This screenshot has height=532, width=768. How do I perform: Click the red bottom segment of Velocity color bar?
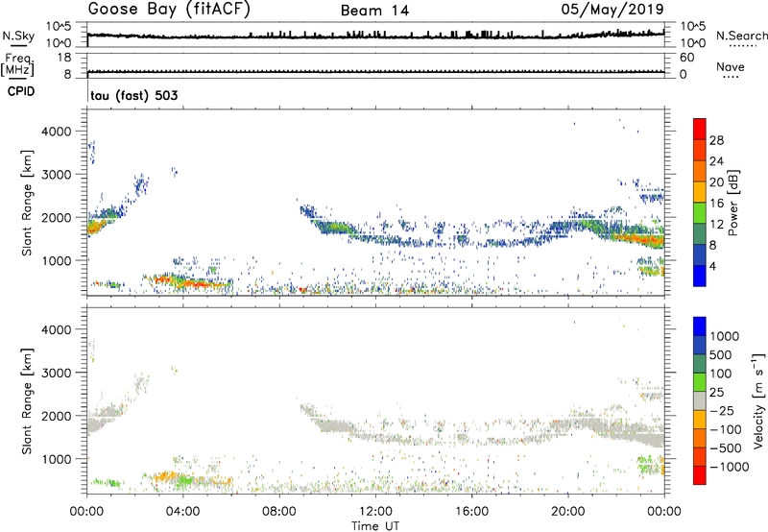(700, 475)
